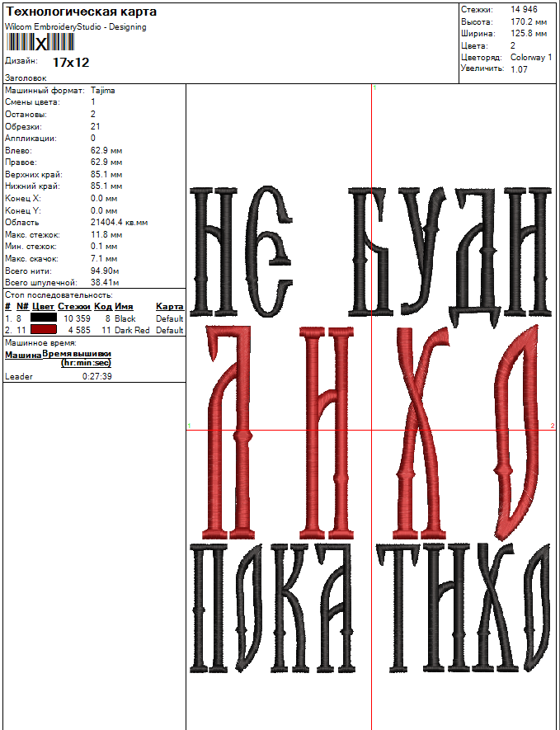This screenshot has width=560, height=730.
Task: Click the 'Код' column header
Action: [102, 307]
